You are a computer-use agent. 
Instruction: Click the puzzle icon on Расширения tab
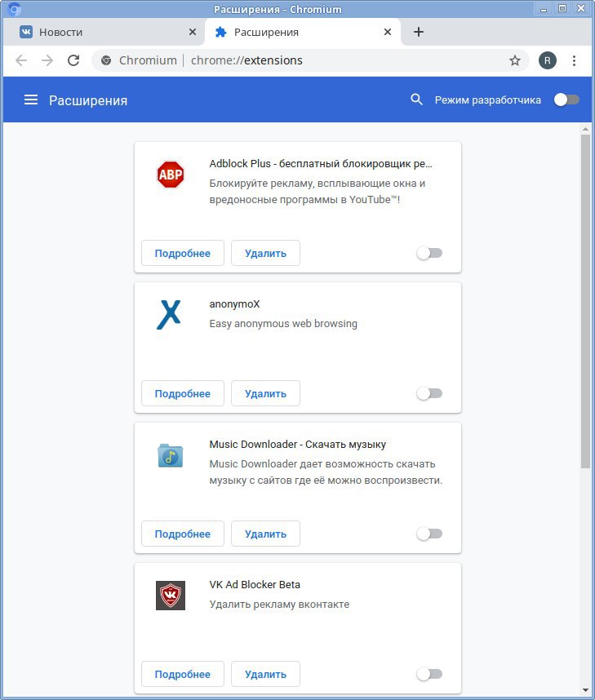220,32
